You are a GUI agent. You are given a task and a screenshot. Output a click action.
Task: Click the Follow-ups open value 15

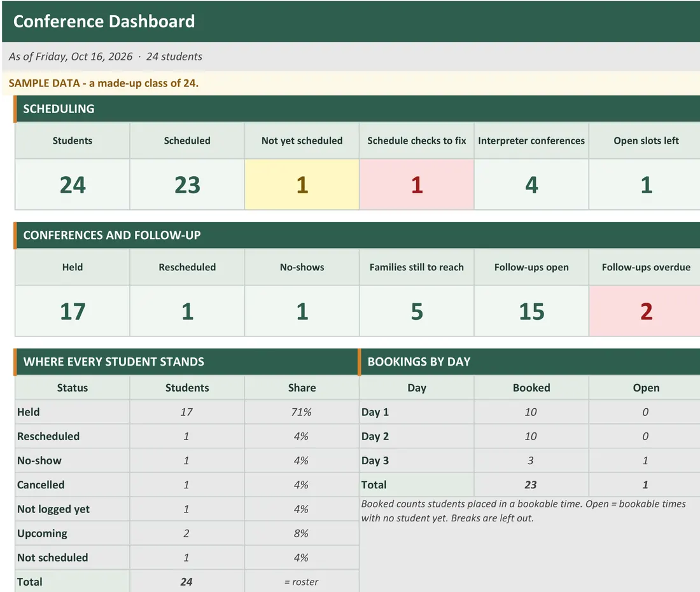[x=531, y=311]
